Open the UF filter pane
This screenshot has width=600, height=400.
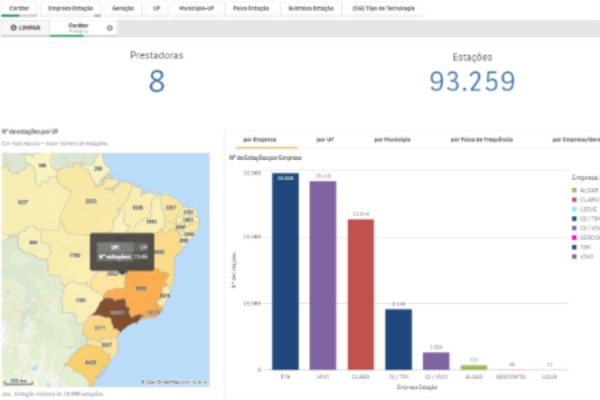(x=156, y=7)
